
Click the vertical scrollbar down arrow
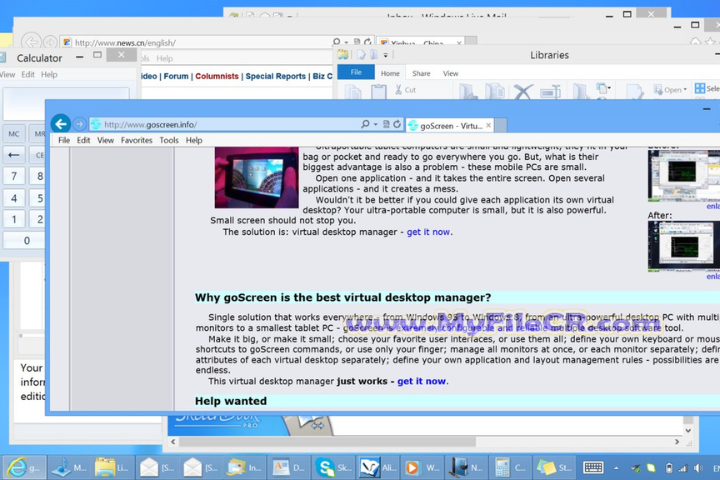coord(688,430)
